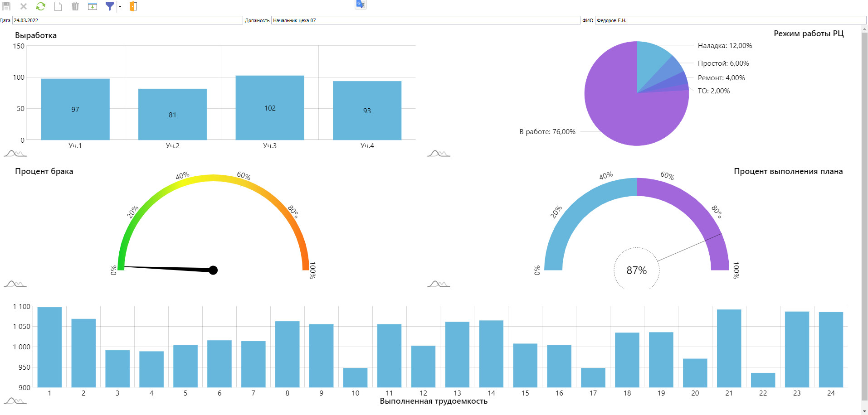Refresh data with the green arrows icon

tap(41, 6)
